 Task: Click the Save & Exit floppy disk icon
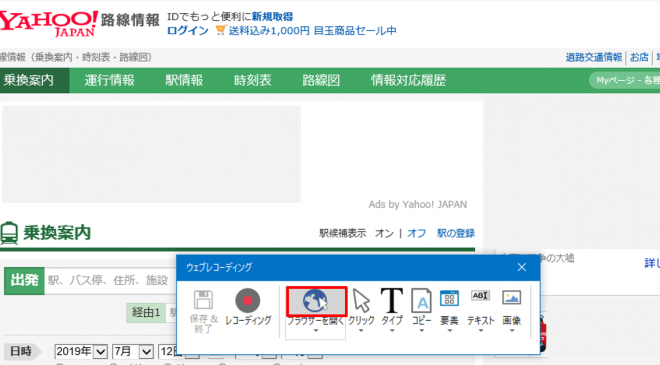[x=203, y=300]
